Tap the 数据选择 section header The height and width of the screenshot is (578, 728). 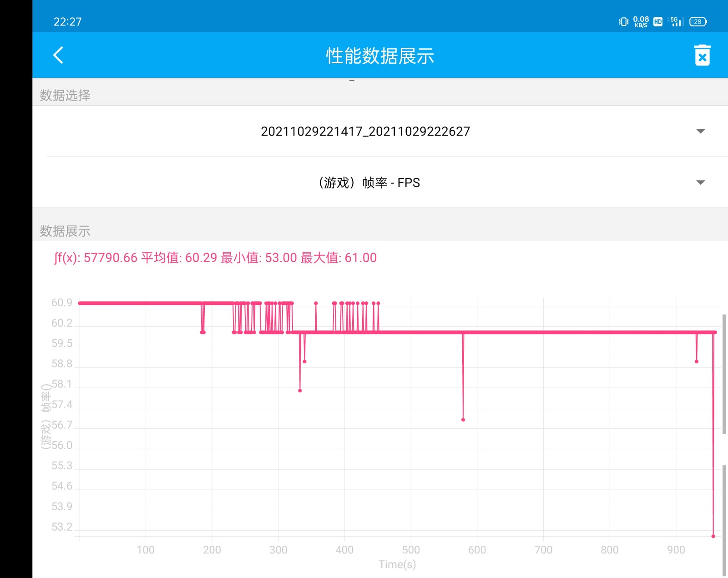(65, 95)
